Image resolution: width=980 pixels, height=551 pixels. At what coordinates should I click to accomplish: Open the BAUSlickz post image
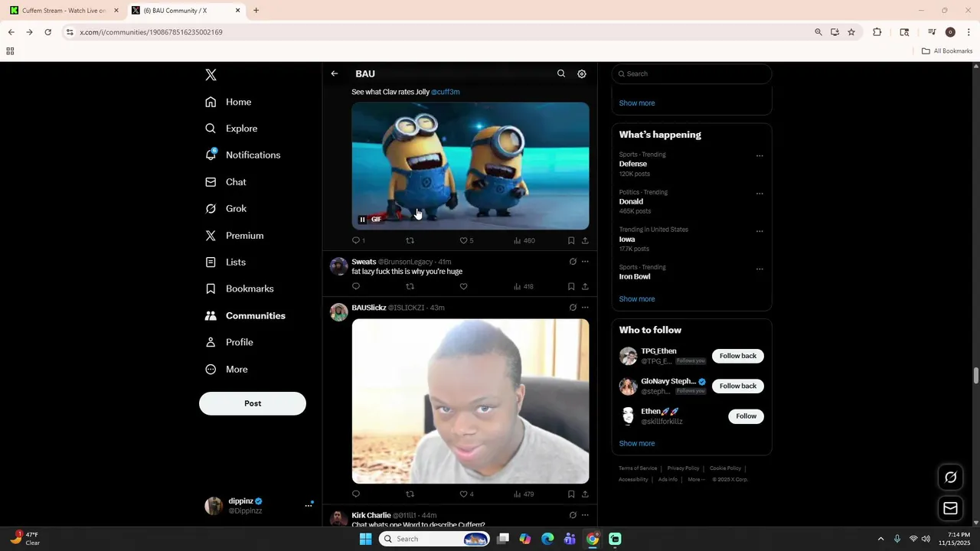tap(470, 401)
